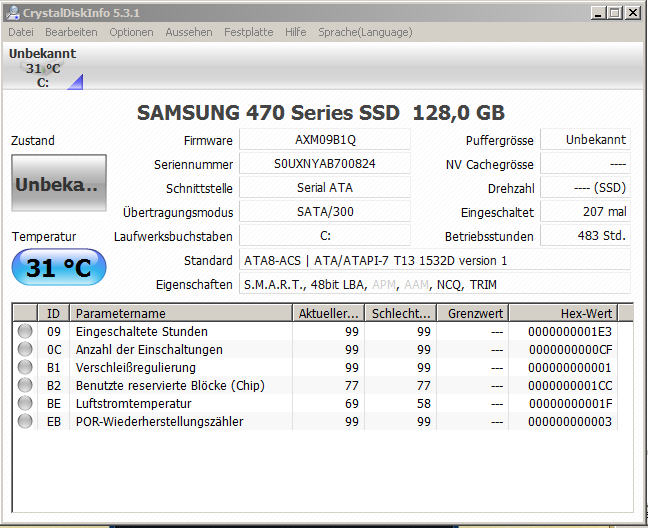The width and height of the screenshot is (648, 528).
Task: Click the 31 °C temperature button
Action: pyautogui.click(x=59, y=267)
